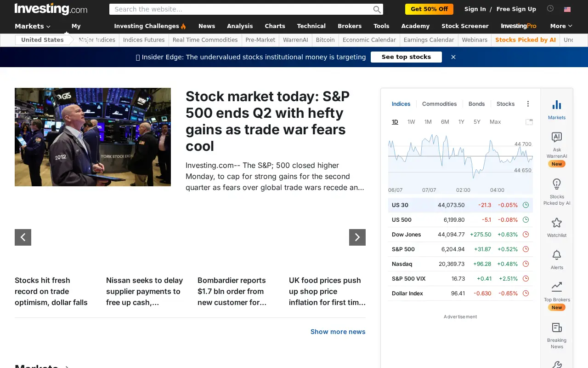Expand the More dropdown menu

tap(561, 26)
